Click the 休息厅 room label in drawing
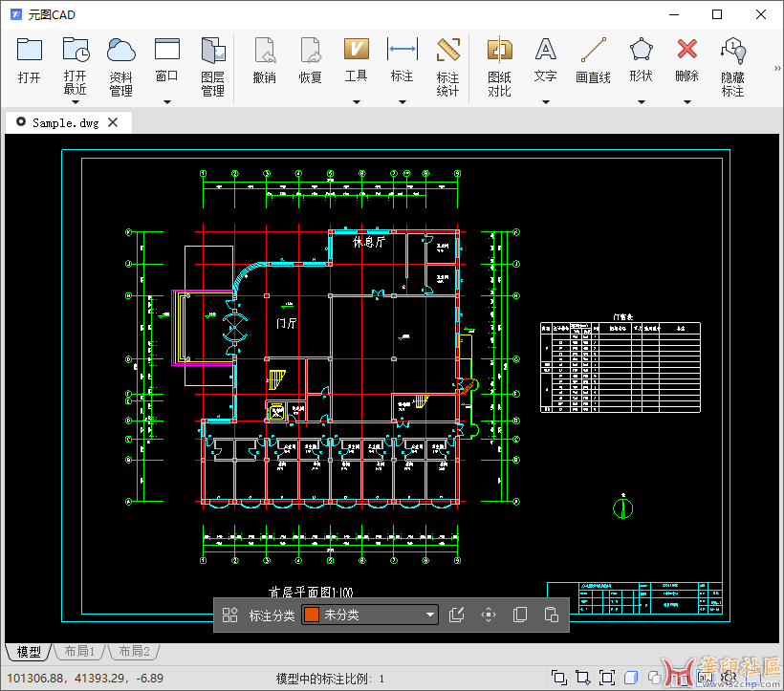 369,243
